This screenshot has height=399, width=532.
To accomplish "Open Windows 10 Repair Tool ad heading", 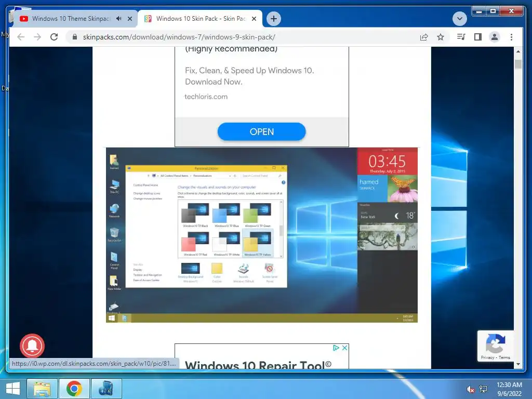I will [258, 365].
